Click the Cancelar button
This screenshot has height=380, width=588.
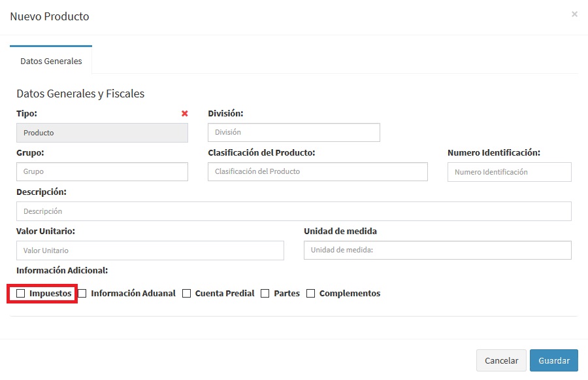(x=501, y=360)
